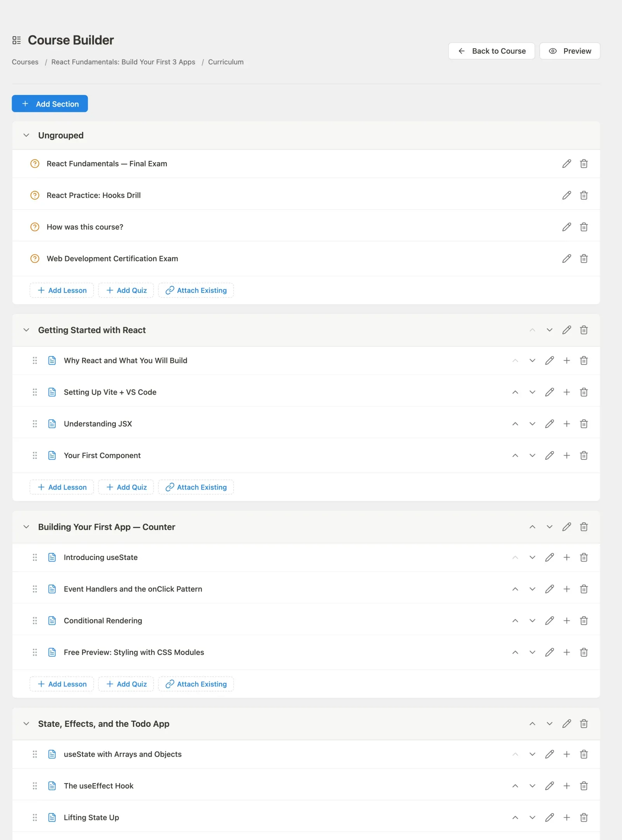Open the Curriculum breadcrumb
This screenshot has width=622, height=840.
point(226,62)
